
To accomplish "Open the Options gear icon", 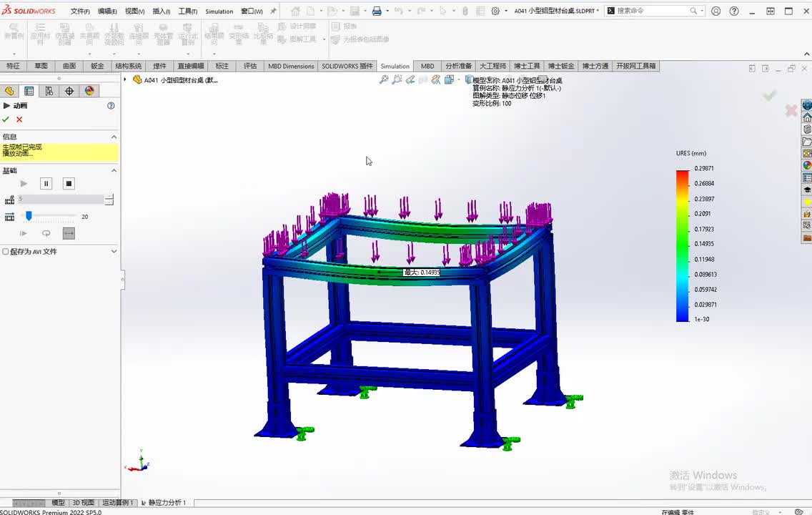I will pyautogui.click(x=495, y=11).
